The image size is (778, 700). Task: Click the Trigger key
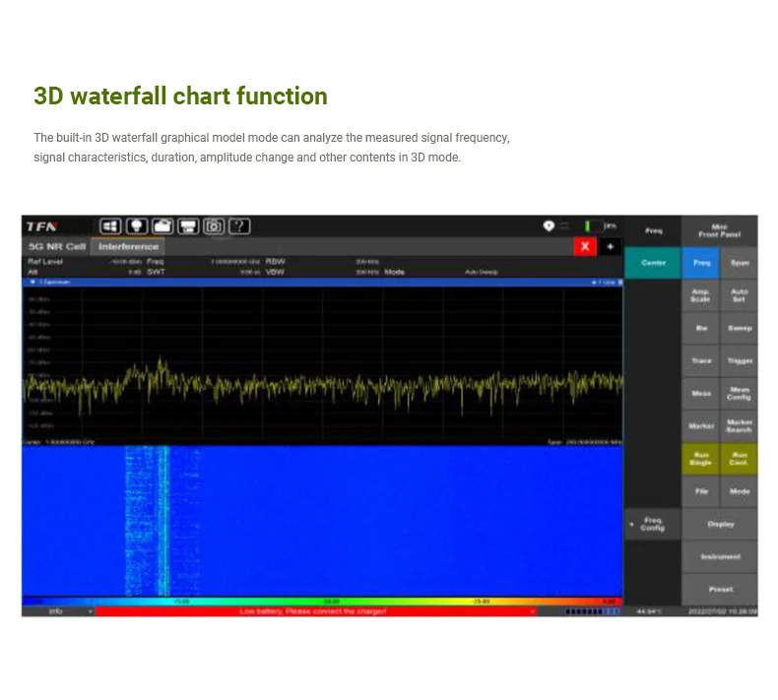(739, 360)
